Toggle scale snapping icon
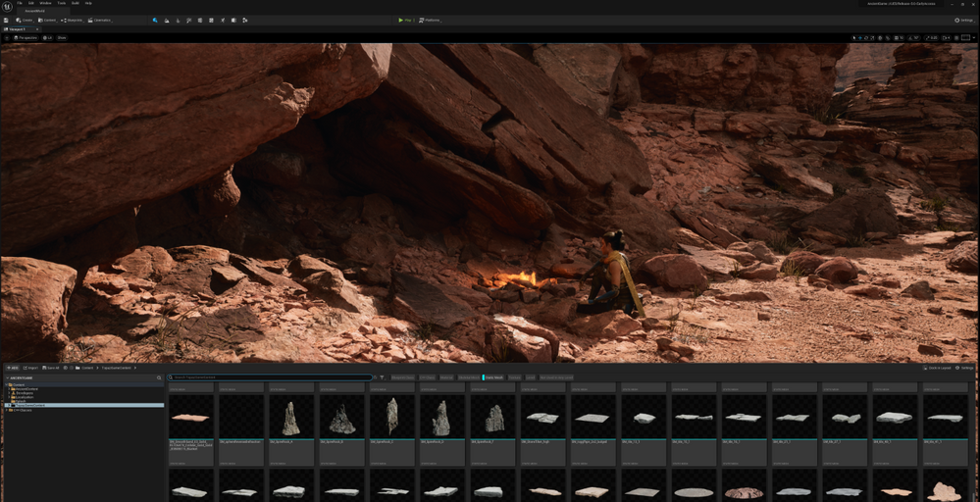This screenshot has width=980, height=502. pyautogui.click(x=927, y=37)
